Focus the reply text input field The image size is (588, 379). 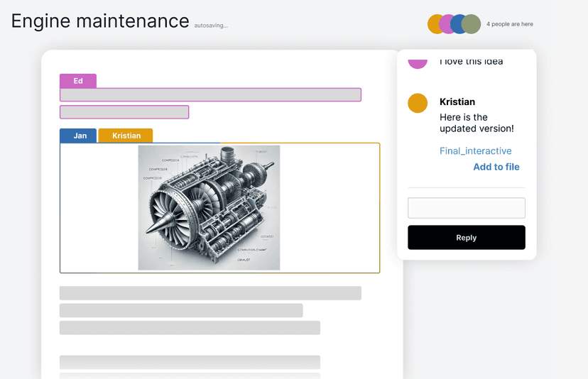coord(466,208)
